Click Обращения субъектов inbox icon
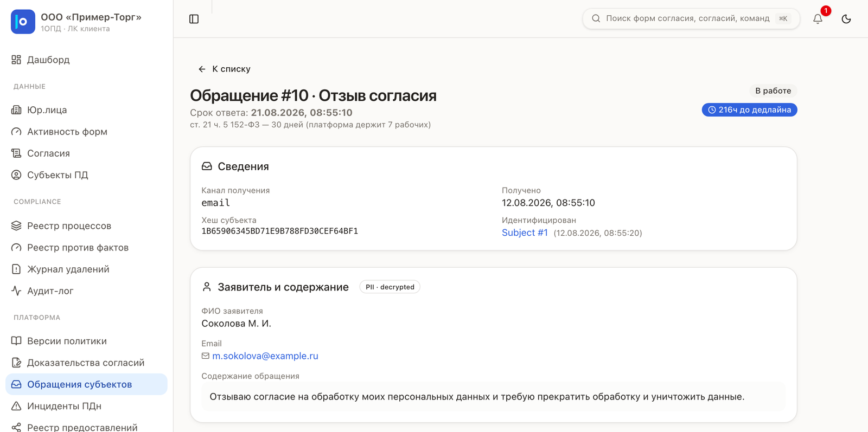868x432 pixels. click(16, 384)
